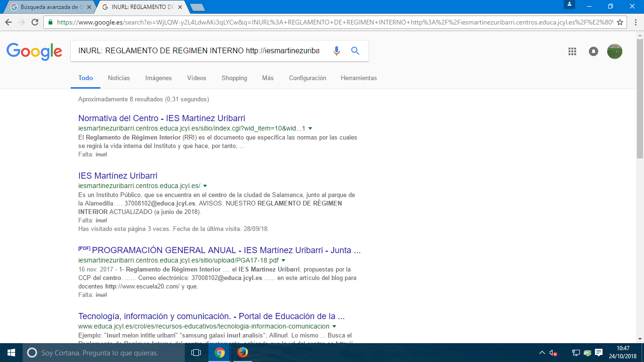This screenshot has height=362, width=644.
Task: Open Herramientas search tools
Action: click(x=359, y=78)
